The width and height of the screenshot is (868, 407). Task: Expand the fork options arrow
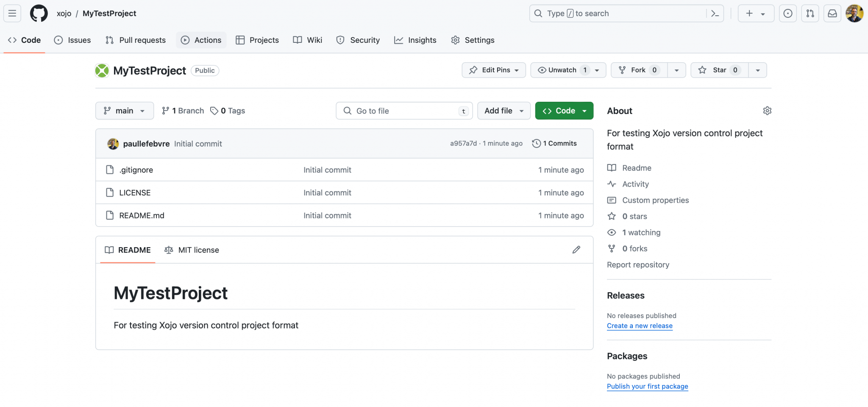point(677,70)
